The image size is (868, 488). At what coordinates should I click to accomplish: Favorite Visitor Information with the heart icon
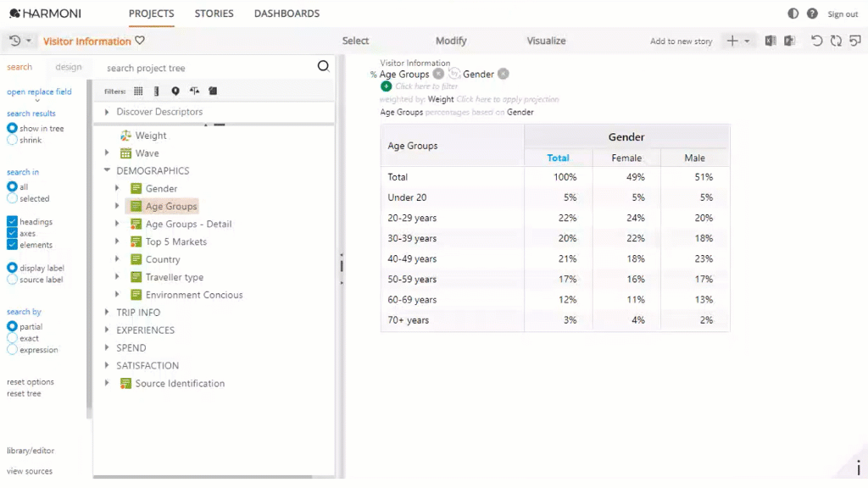coord(141,41)
